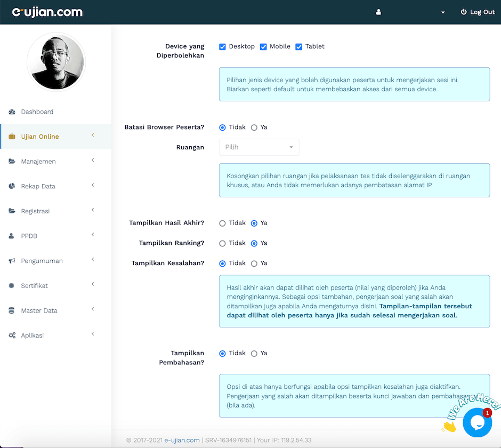Click the Master Data database icon

click(x=12, y=310)
